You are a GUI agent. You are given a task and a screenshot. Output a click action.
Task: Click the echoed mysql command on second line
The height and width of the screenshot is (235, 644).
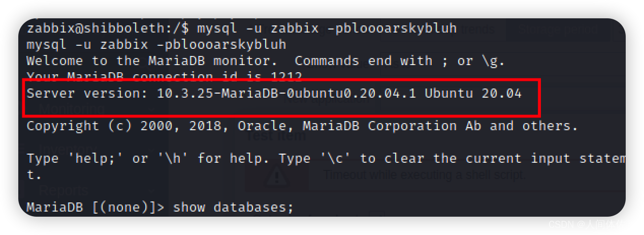pyautogui.click(x=156, y=45)
